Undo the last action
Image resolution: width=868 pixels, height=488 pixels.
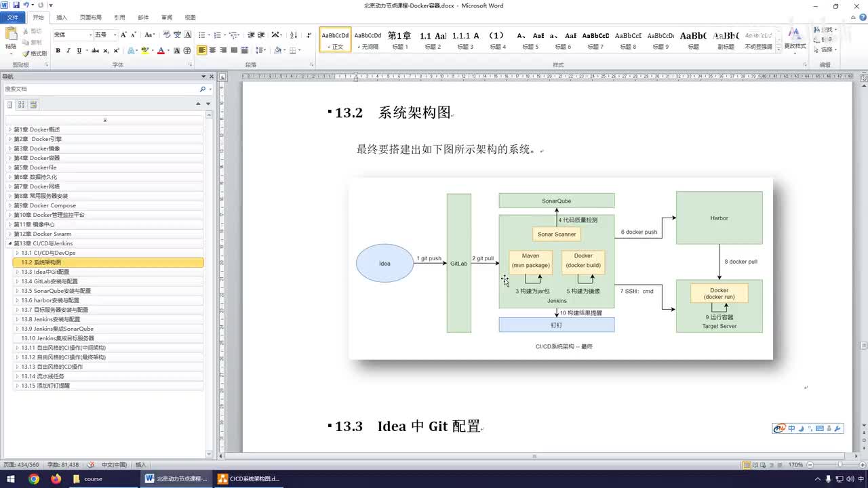coord(26,5)
